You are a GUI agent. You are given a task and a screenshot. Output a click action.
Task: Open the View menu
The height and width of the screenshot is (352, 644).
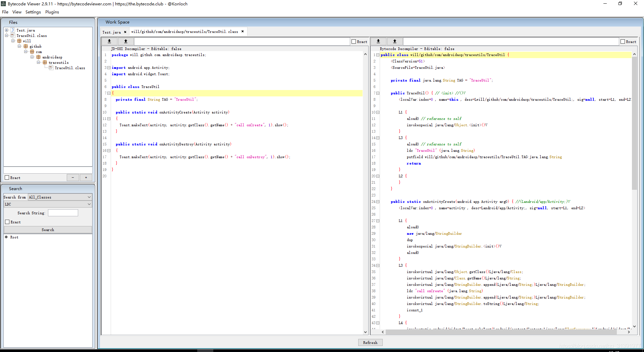17,12
